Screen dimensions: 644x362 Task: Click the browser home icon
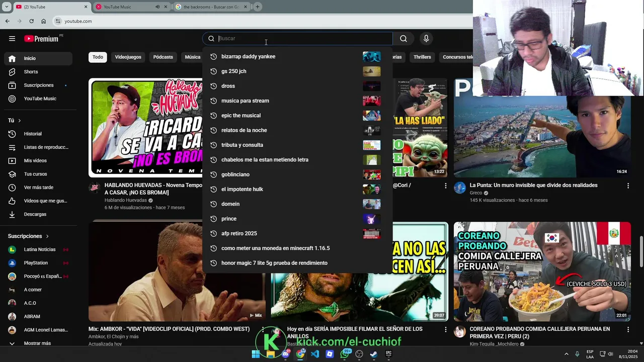pyautogui.click(x=43, y=21)
